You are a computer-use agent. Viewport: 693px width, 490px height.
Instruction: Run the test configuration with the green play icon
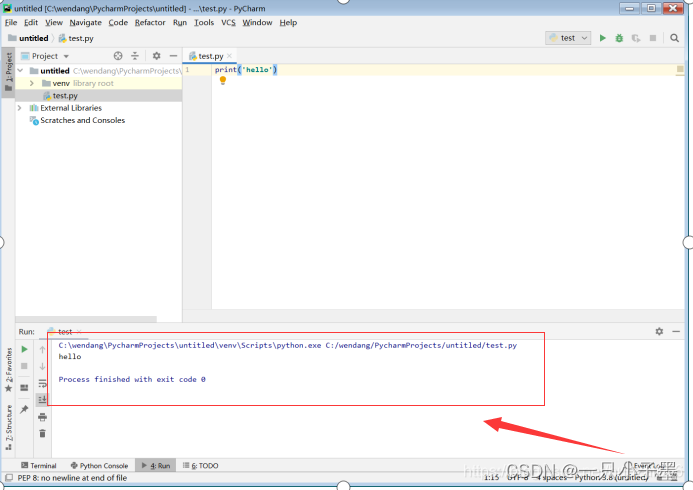(x=602, y=38)
